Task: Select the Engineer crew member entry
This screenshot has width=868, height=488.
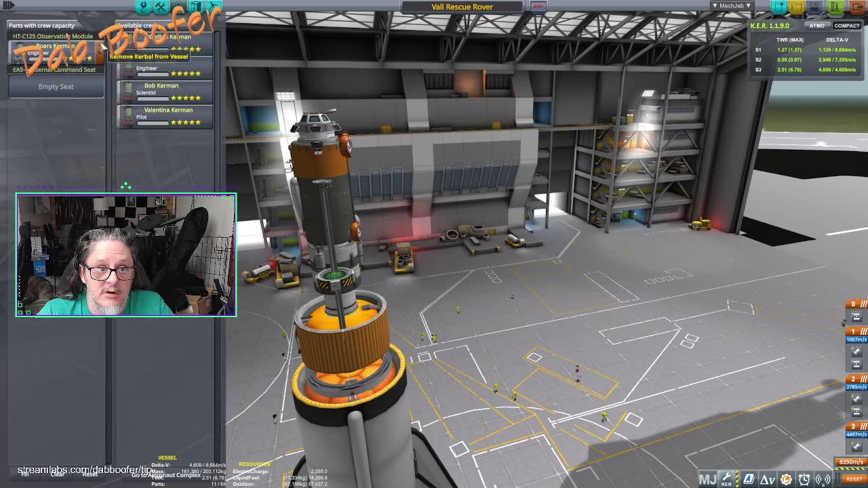Action: click(165, 70)
